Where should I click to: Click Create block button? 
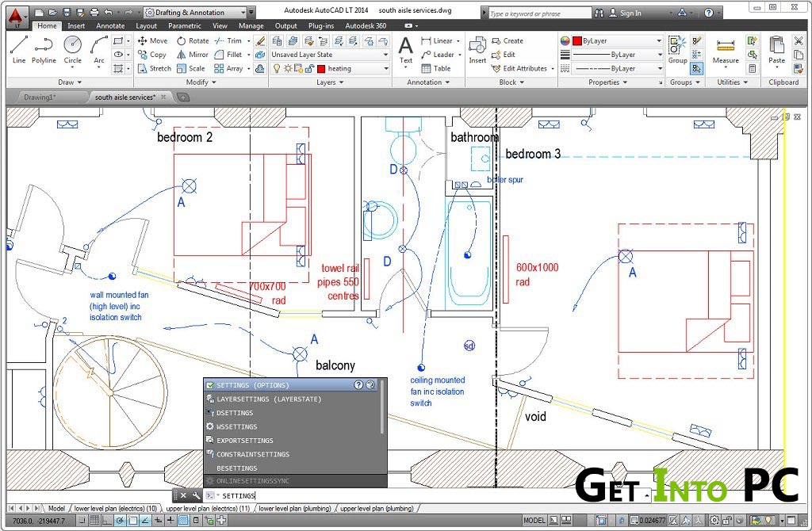point(507,40)
